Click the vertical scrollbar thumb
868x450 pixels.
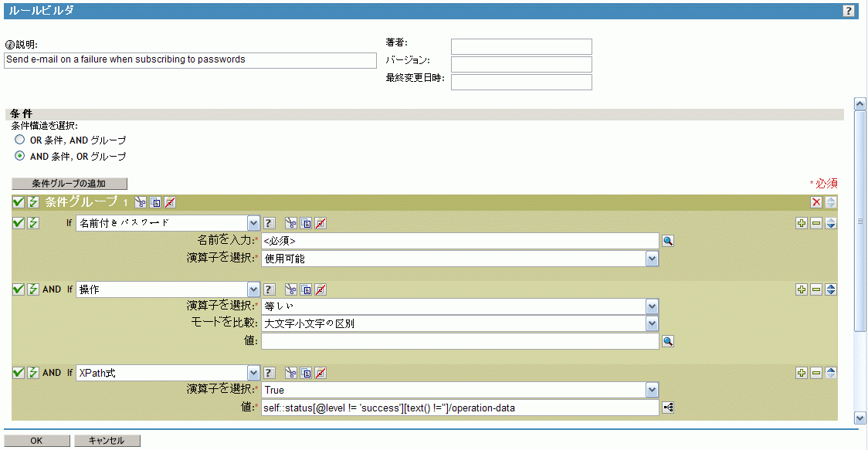click(x=860, y=222)
